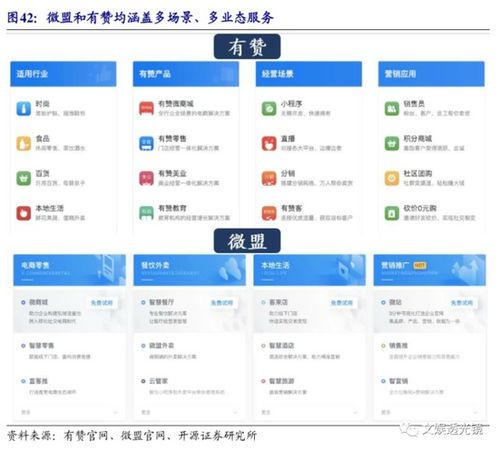Image resolution: width=499 pixels, height=451 pixels.
Task: Click 免费试用 next to 智慧餐厅
Action: tap(222, 303)
